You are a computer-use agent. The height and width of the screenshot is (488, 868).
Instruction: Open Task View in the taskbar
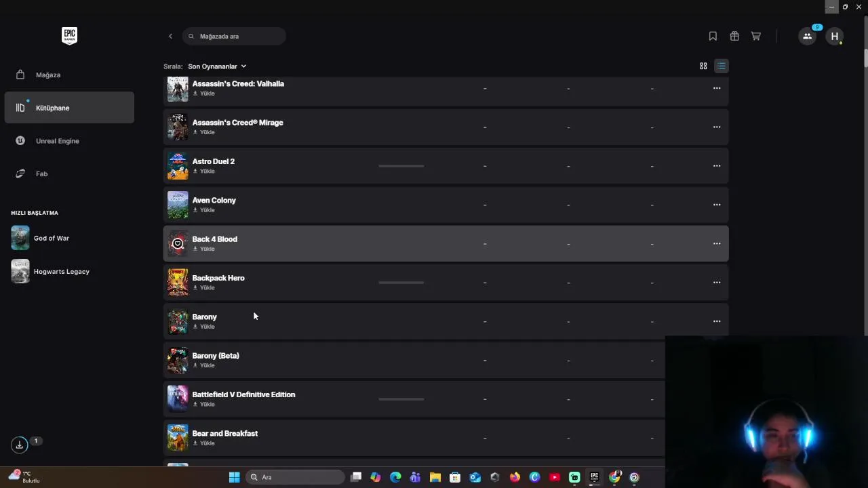coord(356,477)
